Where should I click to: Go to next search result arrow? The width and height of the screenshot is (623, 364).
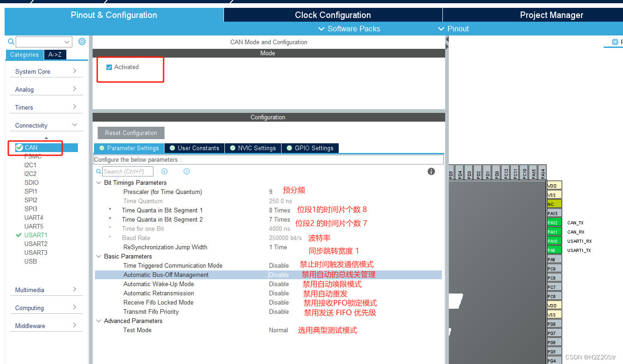tap(187, 171)
